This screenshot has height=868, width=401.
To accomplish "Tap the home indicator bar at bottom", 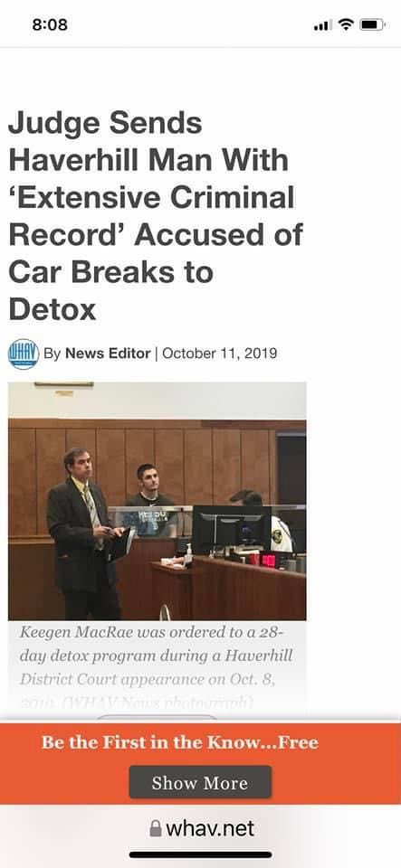I will (x=201, y=854).
